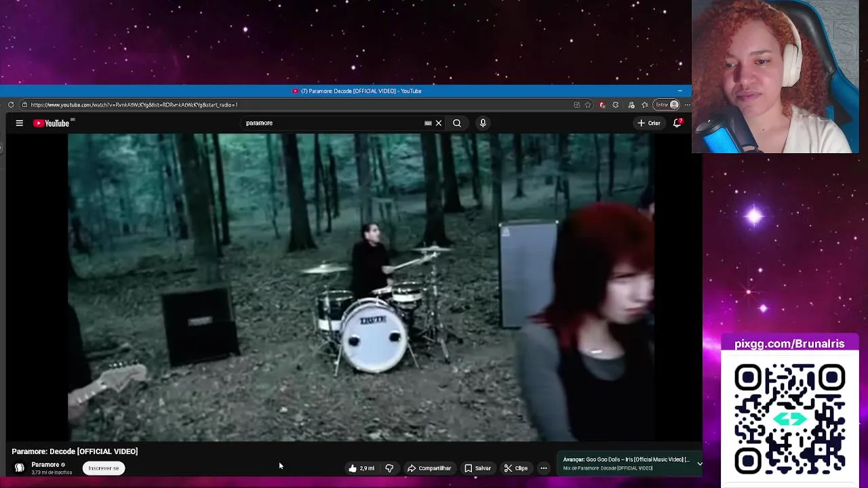Open the on-screen keyboard icon in search
868x488 pixels.
428,123
